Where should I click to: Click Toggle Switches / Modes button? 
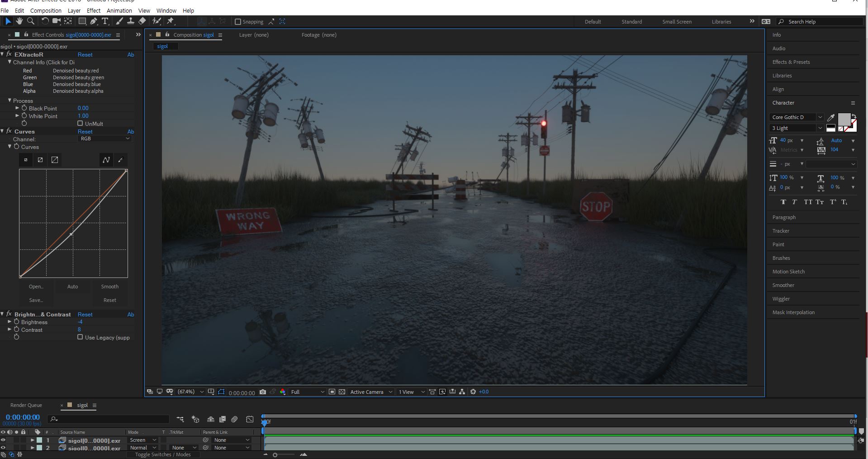pyautogui.click(x=163, y=454)
